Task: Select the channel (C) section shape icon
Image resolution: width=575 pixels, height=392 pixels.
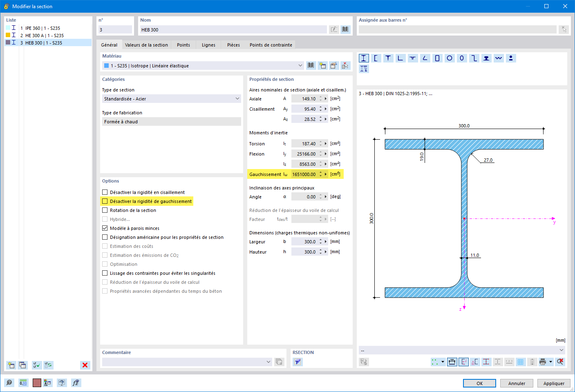Action: click(376, 58)
